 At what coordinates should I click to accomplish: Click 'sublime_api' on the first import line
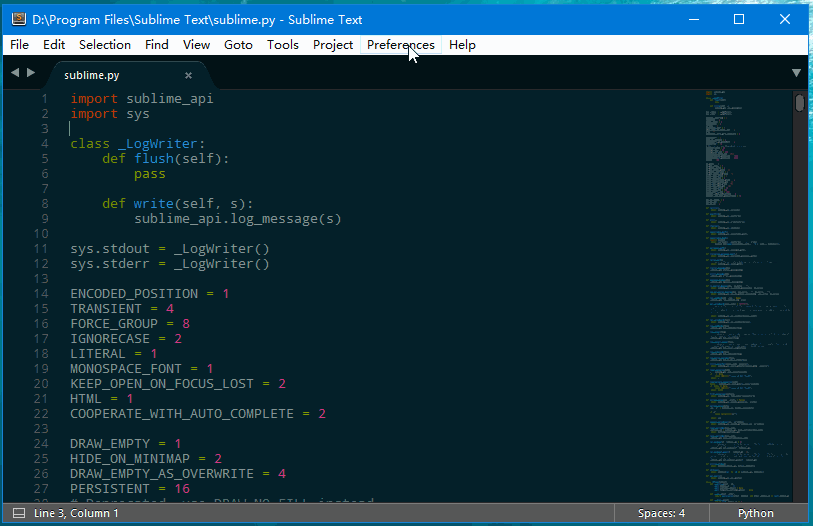pyautogui.click(x=170, y=99)
